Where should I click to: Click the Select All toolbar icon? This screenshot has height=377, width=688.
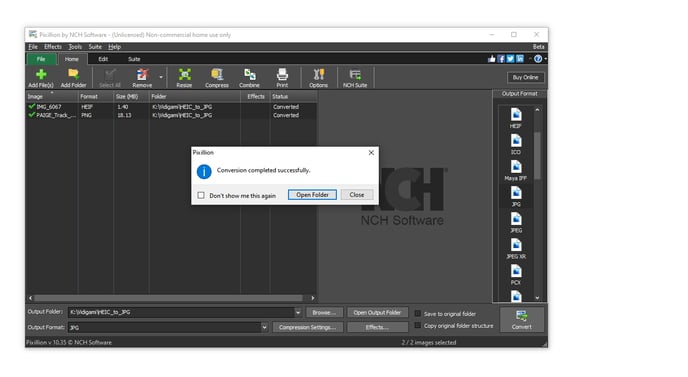coord(110,78)
